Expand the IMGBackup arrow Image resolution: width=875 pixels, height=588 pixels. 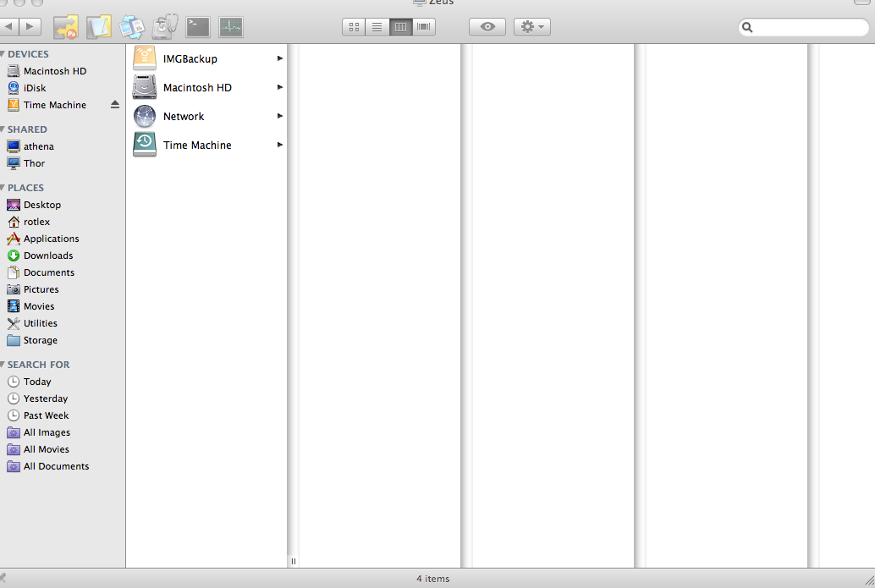pos(280,58)
